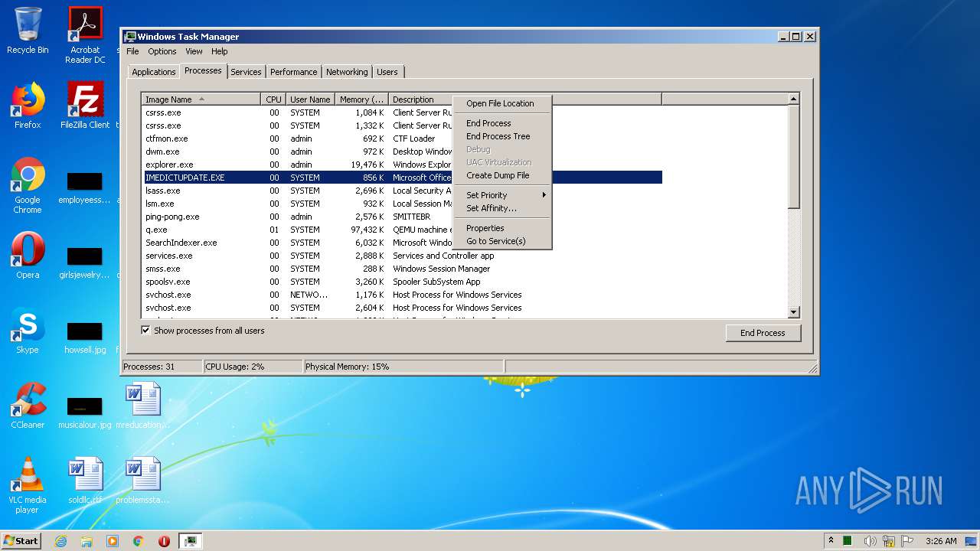Screen dimensions: 980x551
Task: Open CCleaner desktop shortcut
Action: coord(28,406)
